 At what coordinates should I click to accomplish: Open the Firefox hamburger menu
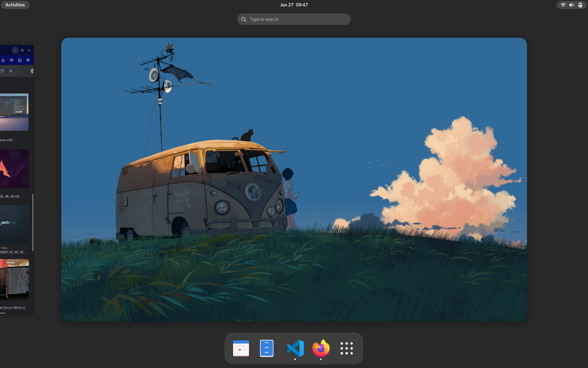tap(28, 60)
